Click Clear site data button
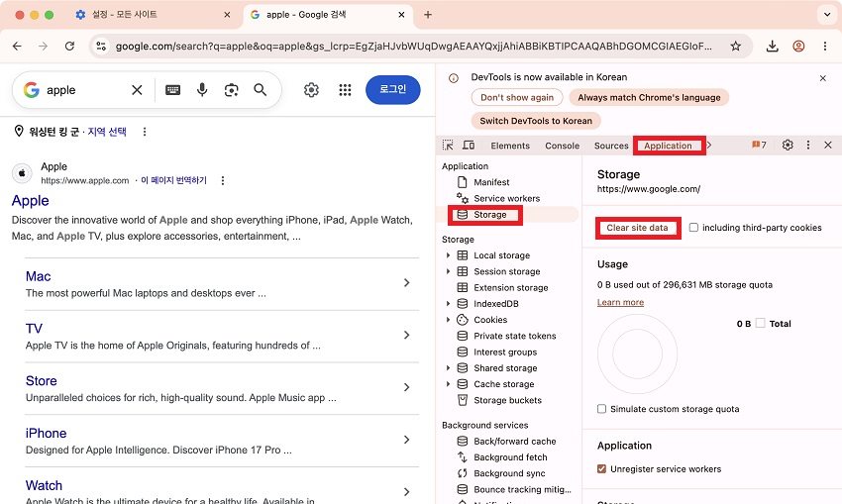Viewport: 842px width, 504px height. (x=637, y=228)
